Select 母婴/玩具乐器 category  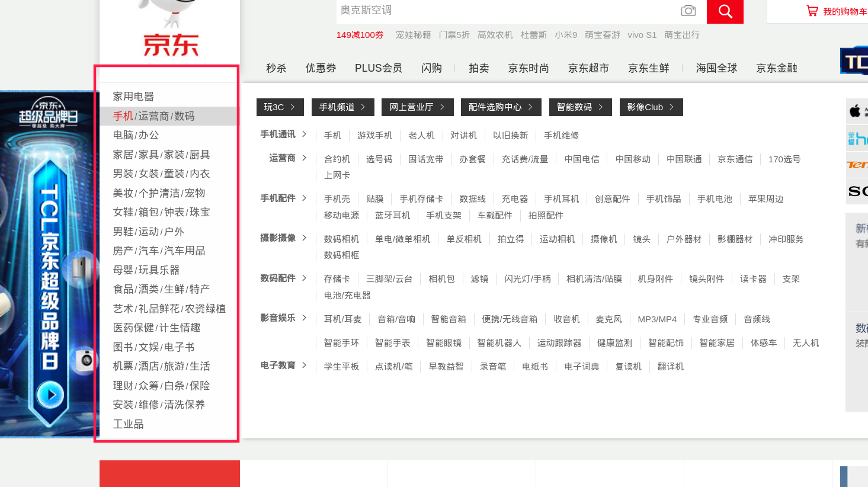[146, 270]
